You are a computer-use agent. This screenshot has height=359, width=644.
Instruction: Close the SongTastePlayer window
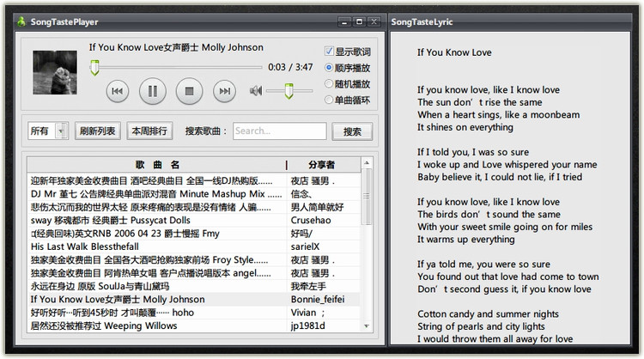tap(374, 21)
